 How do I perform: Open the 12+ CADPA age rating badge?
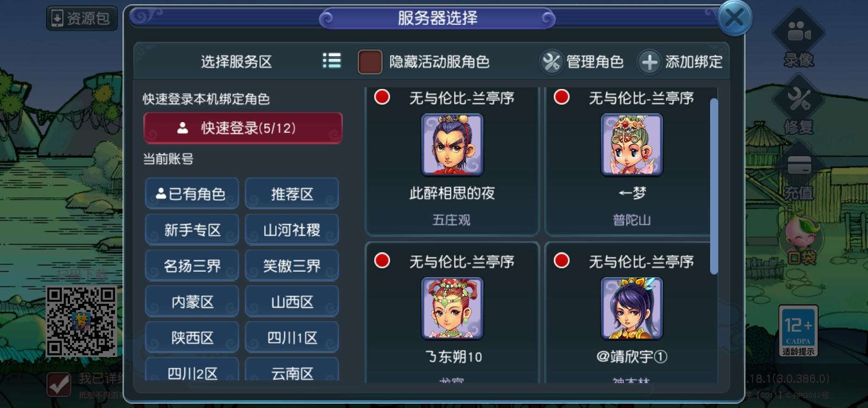[798, 331]
